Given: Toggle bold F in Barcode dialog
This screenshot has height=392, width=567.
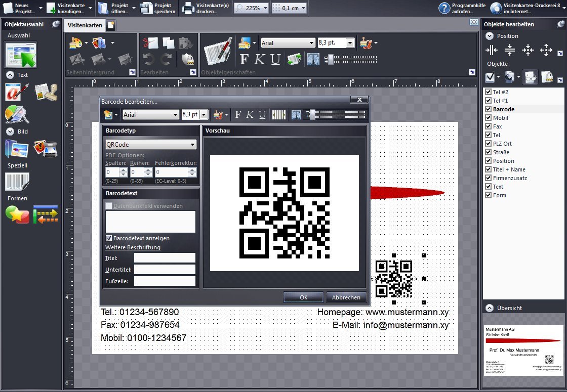Looking at the screenshot, I should (x=237, y=114).
